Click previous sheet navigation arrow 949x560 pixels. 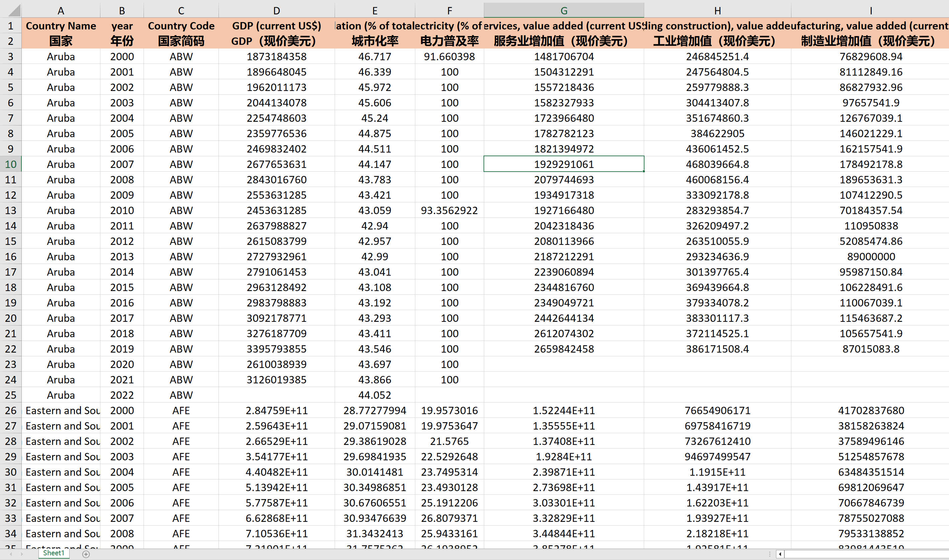click(11, 554)
